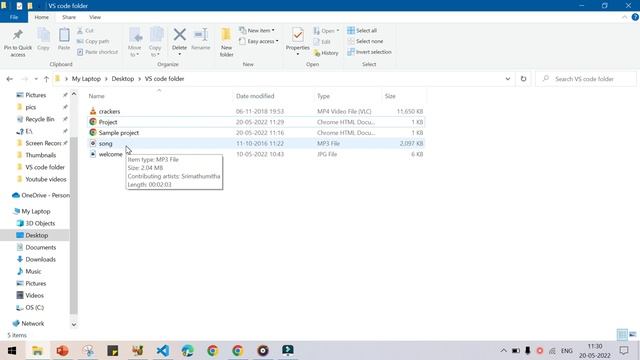Open PowerPoint from the taskbar
The image size is (640, 360).
point(62,351)
